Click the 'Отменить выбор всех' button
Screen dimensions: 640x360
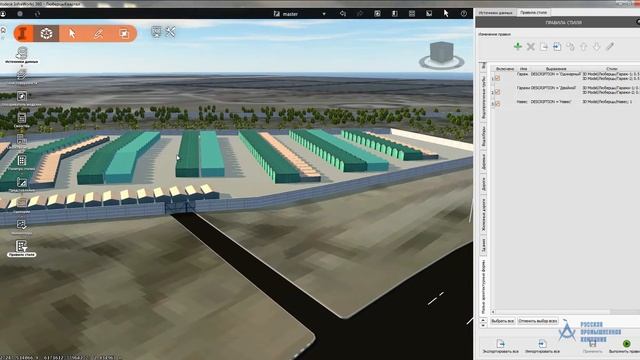(x=538, y=321)
